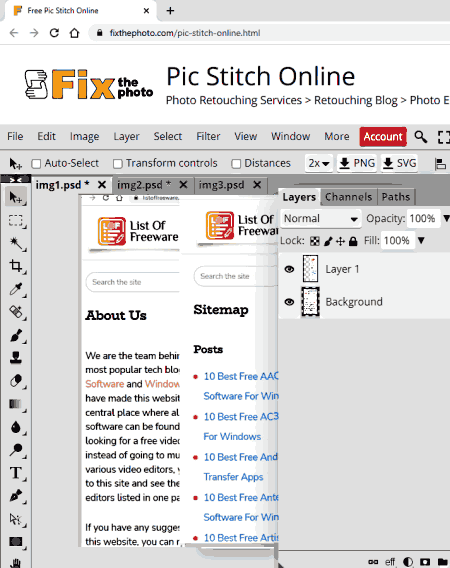Select the Clone Stamp tool
This screenshot has width=450, height=568.
(x=16, y=358)
